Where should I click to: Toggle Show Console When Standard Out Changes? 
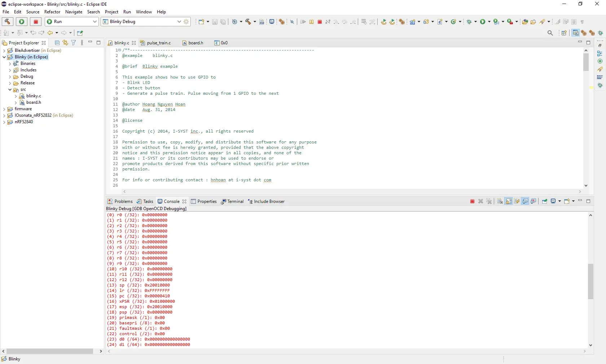(525, 201)
